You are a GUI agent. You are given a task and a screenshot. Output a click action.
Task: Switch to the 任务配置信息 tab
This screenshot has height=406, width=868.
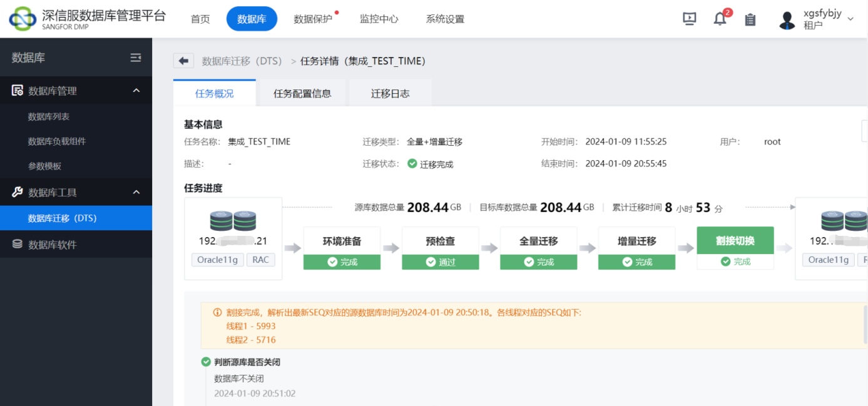point(301,92)
